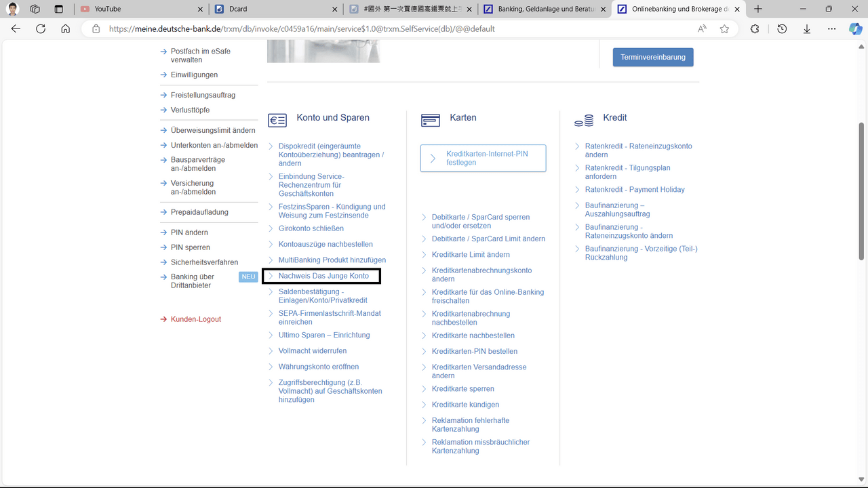Open Kreditkarte nachbestellen
Screen dimensions: 868x488
(x=473, y=335)
